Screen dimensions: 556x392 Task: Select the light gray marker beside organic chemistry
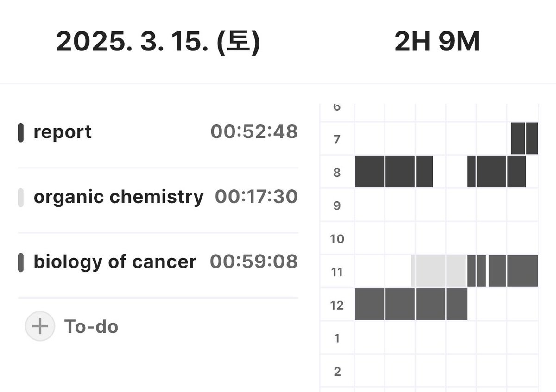pyautogui.click(x=20, y=197)
